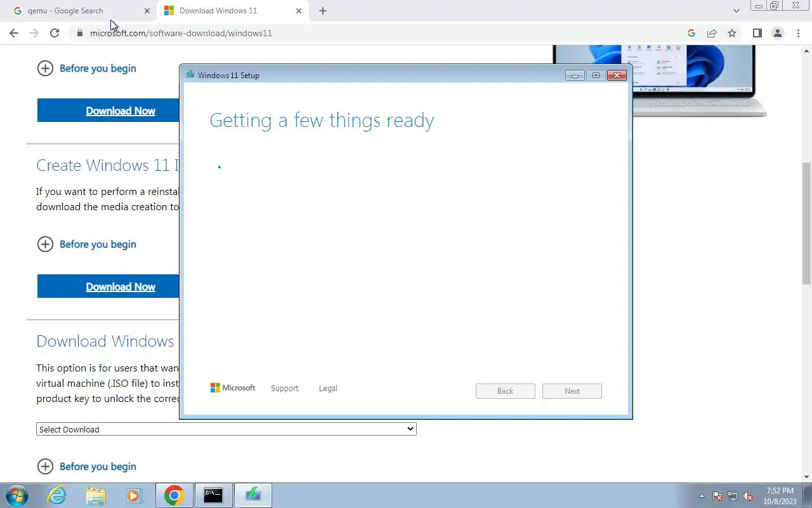Share this page icon
Image resolution: width=812 pixels, height=508 pixels.
click(712, 33)
